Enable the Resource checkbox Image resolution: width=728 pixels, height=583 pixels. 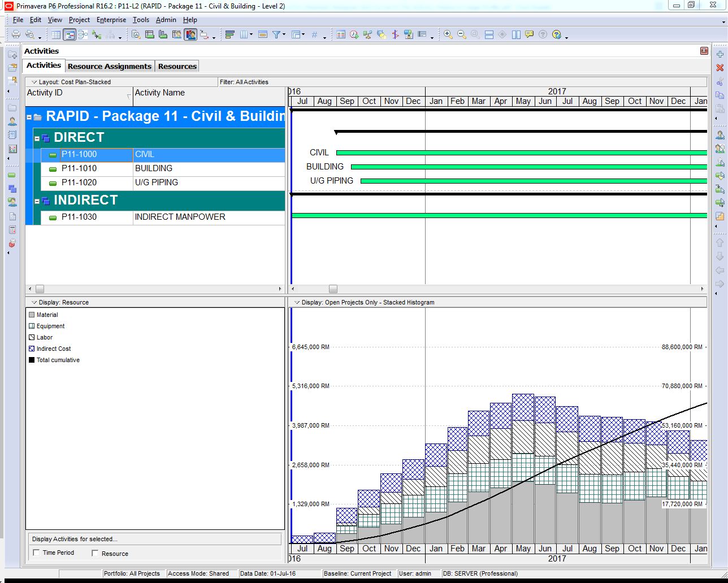tap(95, 554)
